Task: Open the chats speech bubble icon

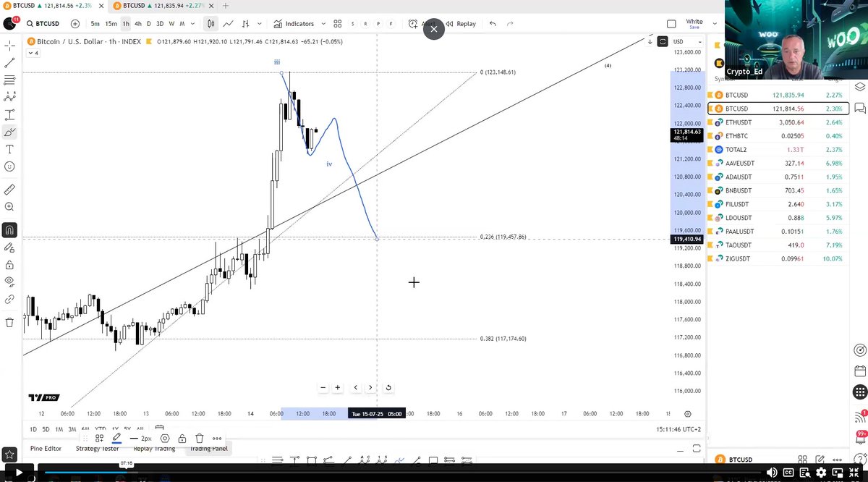Action: 859,109
